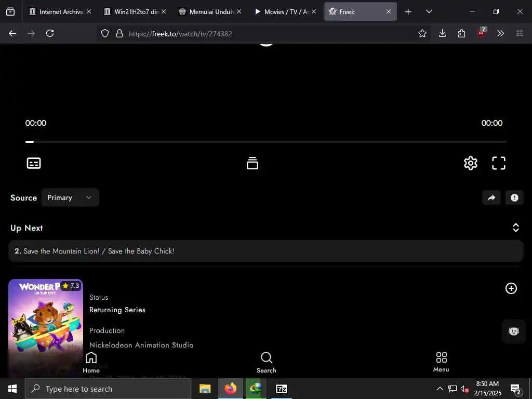Switch to Win21H2to7 tab

pos(135,11)
